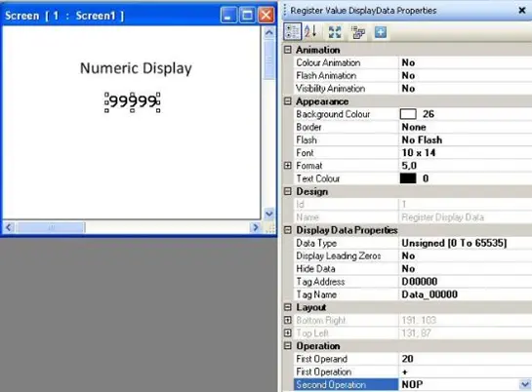
Task: Click the No Flash value of Flash
Action: coord(422,139)
